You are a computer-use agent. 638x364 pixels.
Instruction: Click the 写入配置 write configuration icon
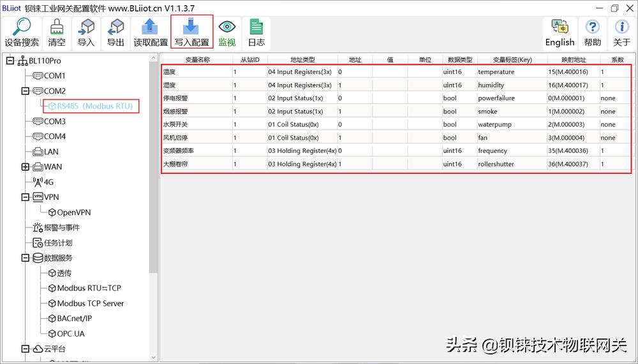pyautogui.click(x=191, y=27)
